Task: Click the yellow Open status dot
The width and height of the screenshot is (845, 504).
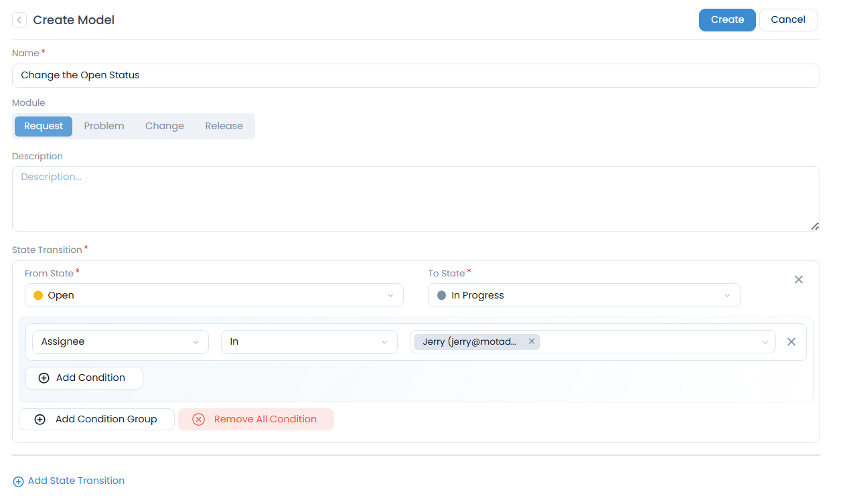Action: coord(38,295)
